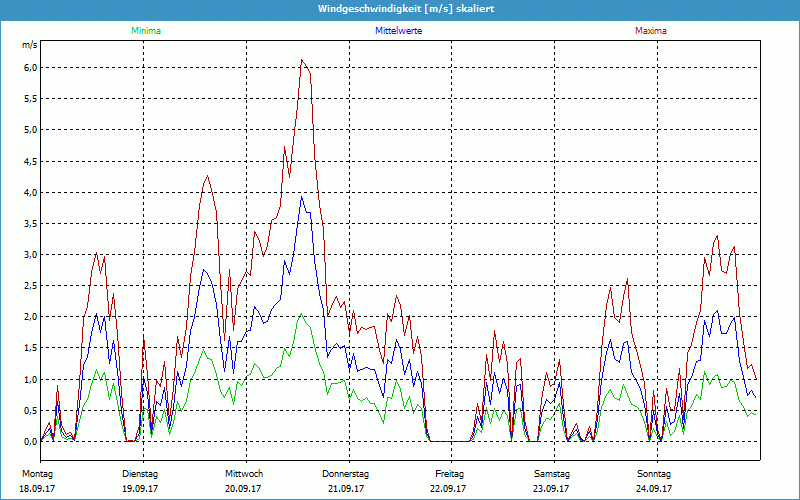Select the 21.09.17 date label

[346, 488]
